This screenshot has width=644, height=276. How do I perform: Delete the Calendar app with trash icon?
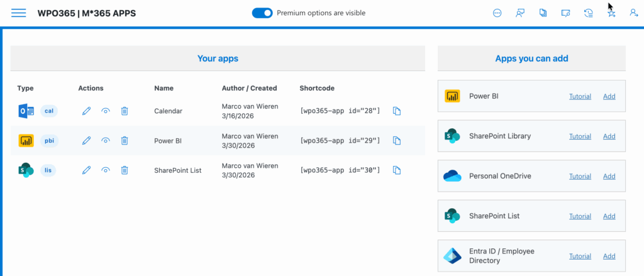[x=125, y=111]
